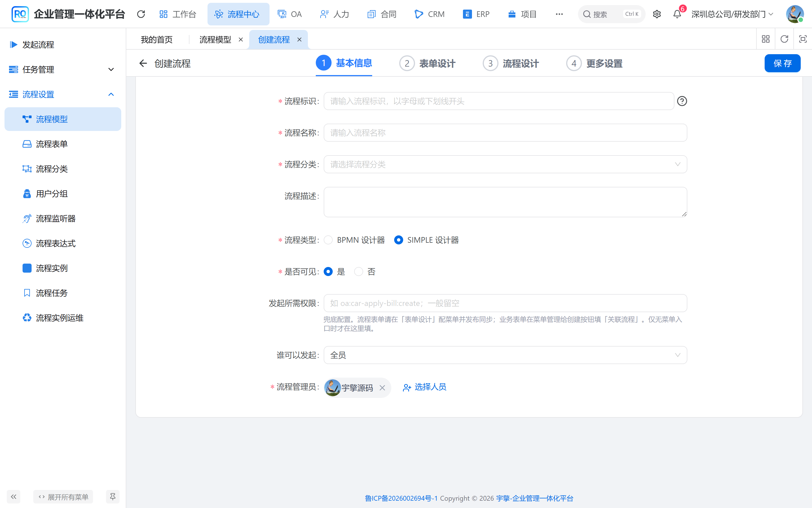The image size is (812, 508).
Task: Open 工作台 top menu
Action: 178,14
